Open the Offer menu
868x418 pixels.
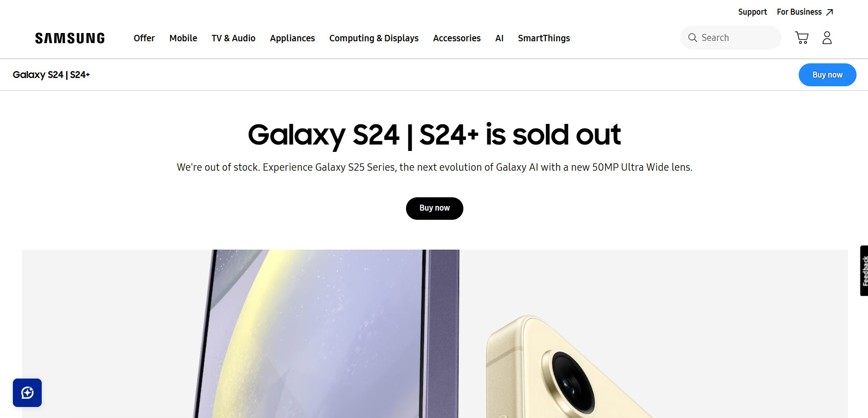144,38
